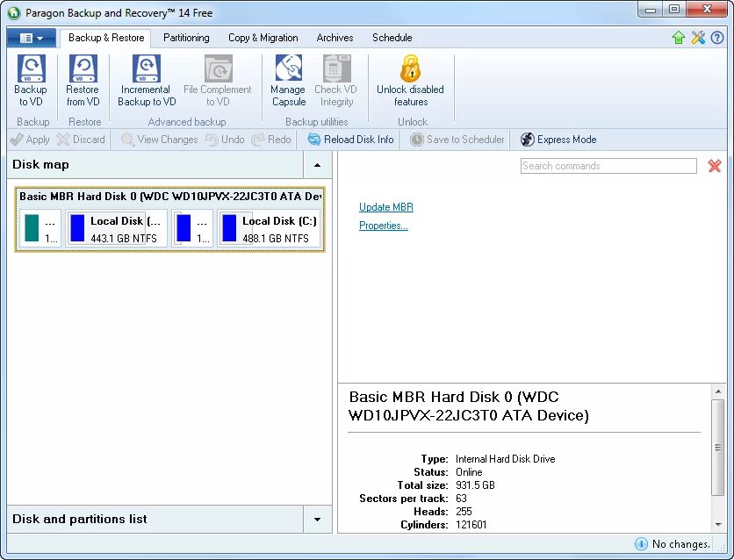Click Check VD Integrity icon
Image resolution: width=734 pixels, height=560 pixels.
coord(336,68)
